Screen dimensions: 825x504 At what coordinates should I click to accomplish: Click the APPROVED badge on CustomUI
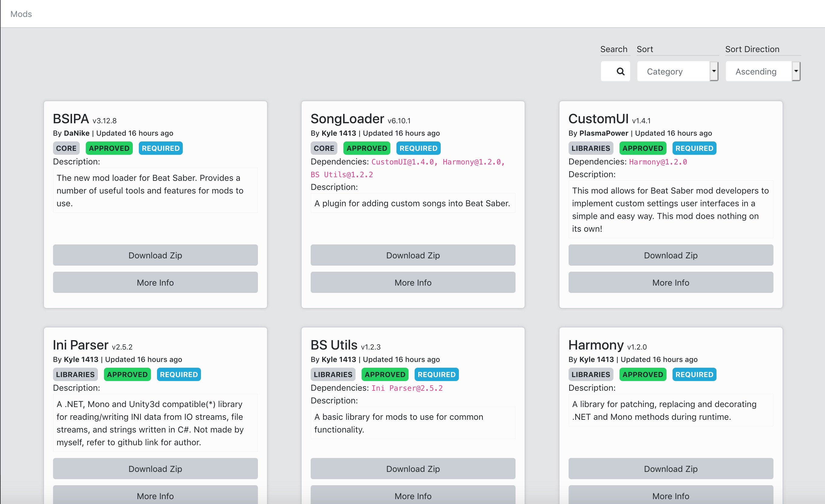coord(643,148)
